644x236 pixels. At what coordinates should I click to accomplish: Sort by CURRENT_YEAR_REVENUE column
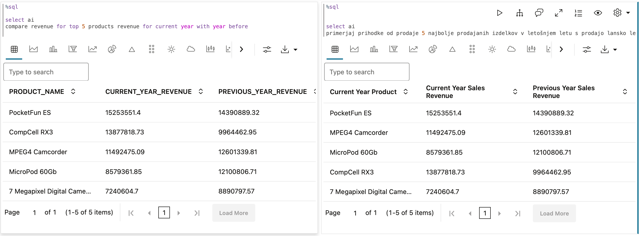tap(201, 91)
